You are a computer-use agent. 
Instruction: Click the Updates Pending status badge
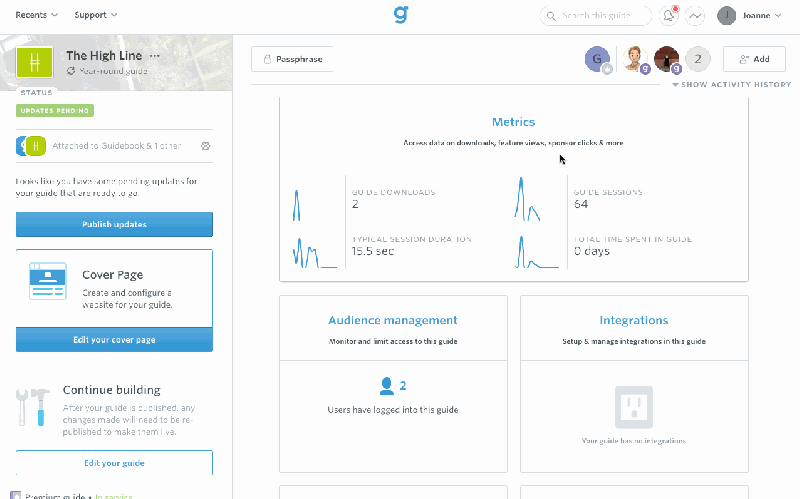click(x=55, y=110)
